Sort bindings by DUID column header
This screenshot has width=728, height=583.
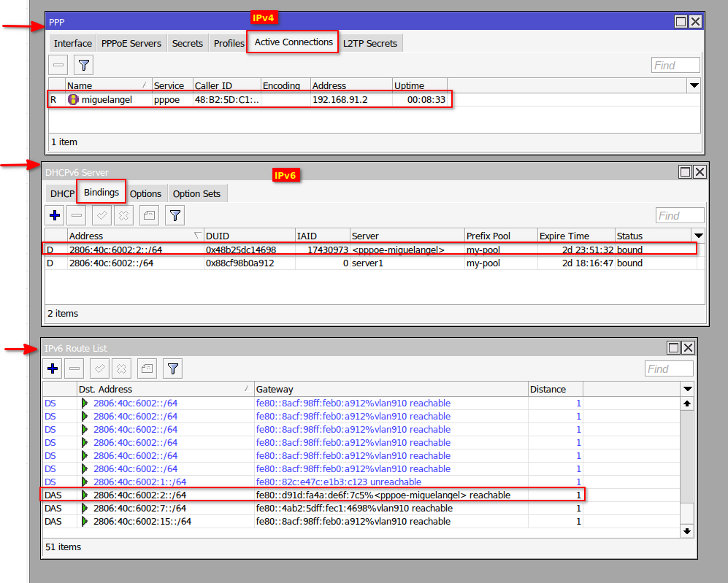pyautogui.click(x=249, y=236)
